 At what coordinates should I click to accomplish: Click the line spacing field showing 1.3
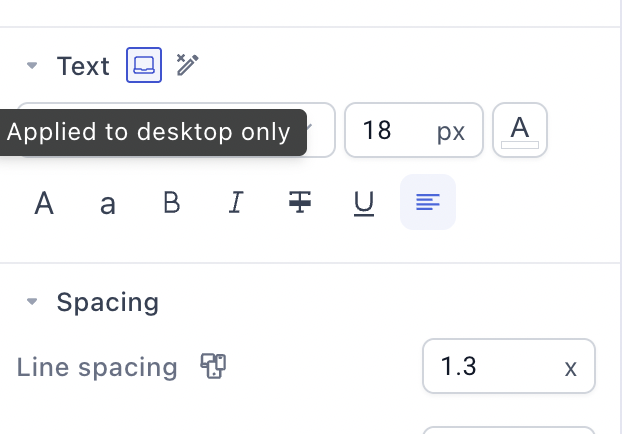click(x=509, y=366)
